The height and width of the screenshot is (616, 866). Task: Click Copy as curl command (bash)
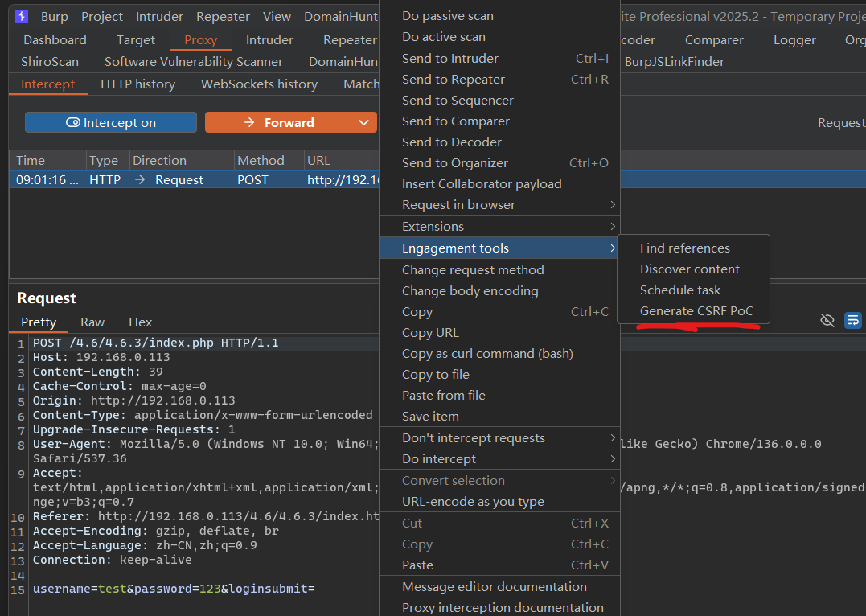click(489, 354)
